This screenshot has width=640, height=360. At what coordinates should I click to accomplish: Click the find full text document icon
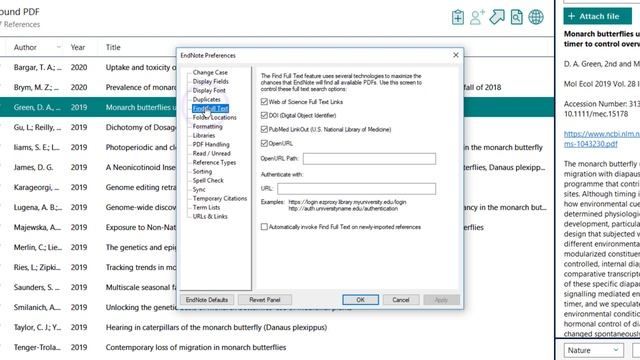click(516, 17)
